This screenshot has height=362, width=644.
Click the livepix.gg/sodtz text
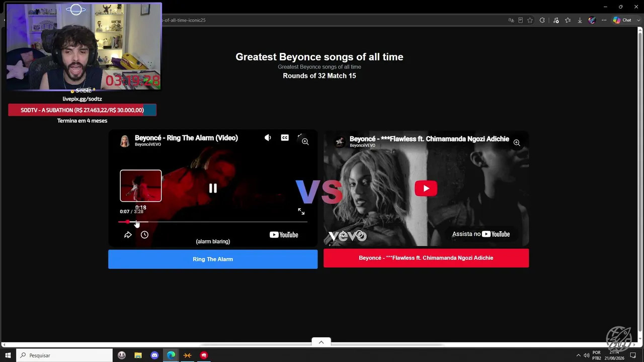coord(82,99)
